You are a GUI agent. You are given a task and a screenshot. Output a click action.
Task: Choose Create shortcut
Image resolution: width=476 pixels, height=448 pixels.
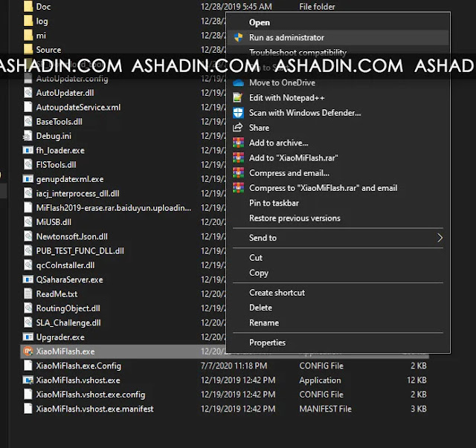click(277, 293)
